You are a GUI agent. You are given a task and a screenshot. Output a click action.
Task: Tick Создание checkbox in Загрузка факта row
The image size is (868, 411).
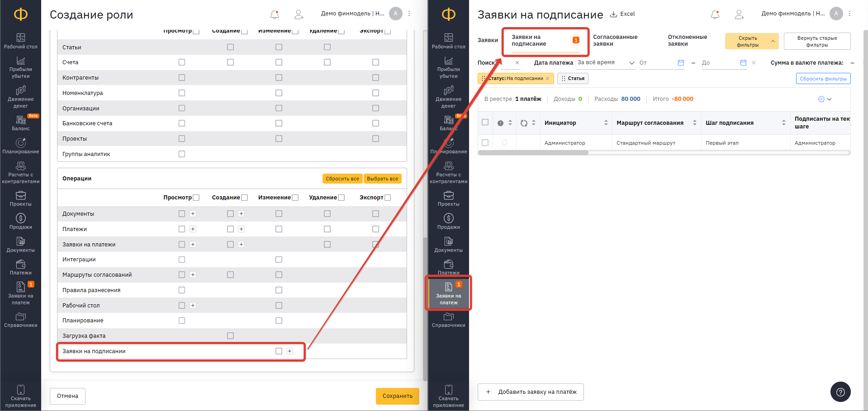pyautogui.click(x=231, y=336)
